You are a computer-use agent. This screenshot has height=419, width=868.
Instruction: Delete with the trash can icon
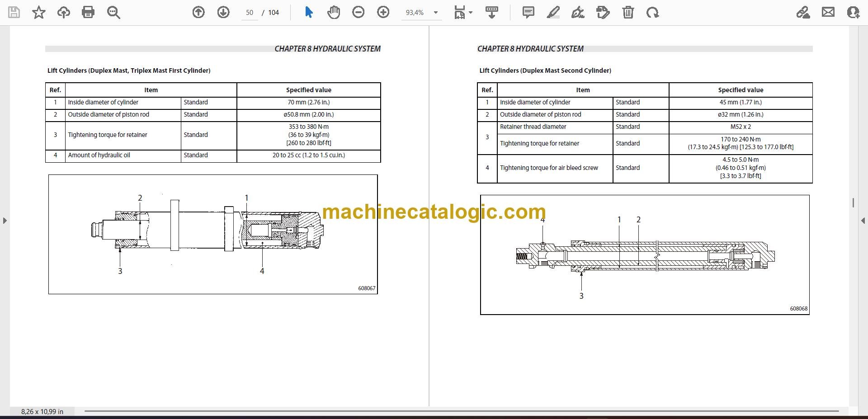[x=628, y=12]
